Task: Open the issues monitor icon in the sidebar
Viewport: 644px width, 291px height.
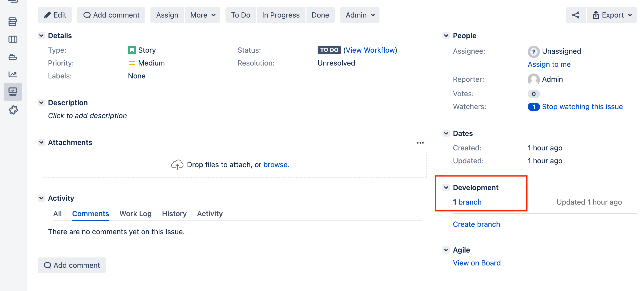Action: (13, 92)
